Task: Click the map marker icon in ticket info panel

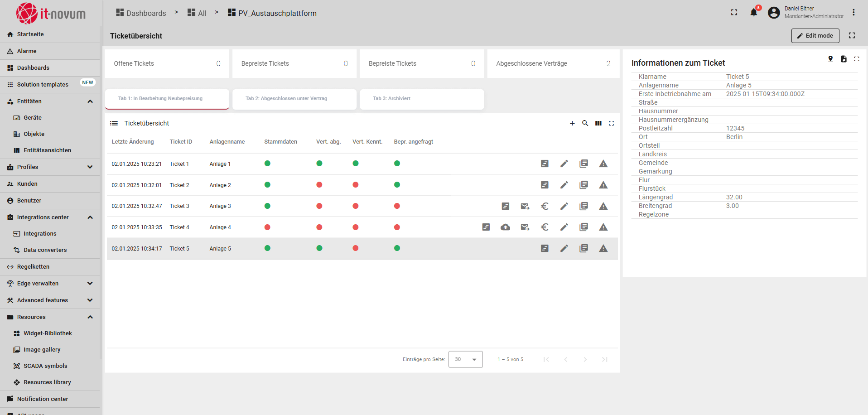Action: pos(830,59)
